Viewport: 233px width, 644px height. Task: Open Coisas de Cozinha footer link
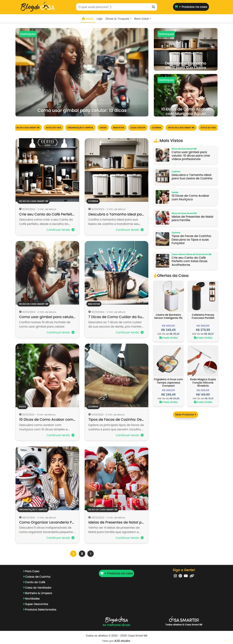pyautogui.click(x=38, y=577)
